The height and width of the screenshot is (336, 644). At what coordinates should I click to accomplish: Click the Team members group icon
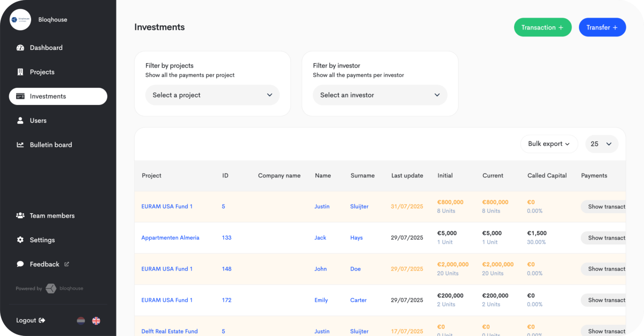point(20,215)
